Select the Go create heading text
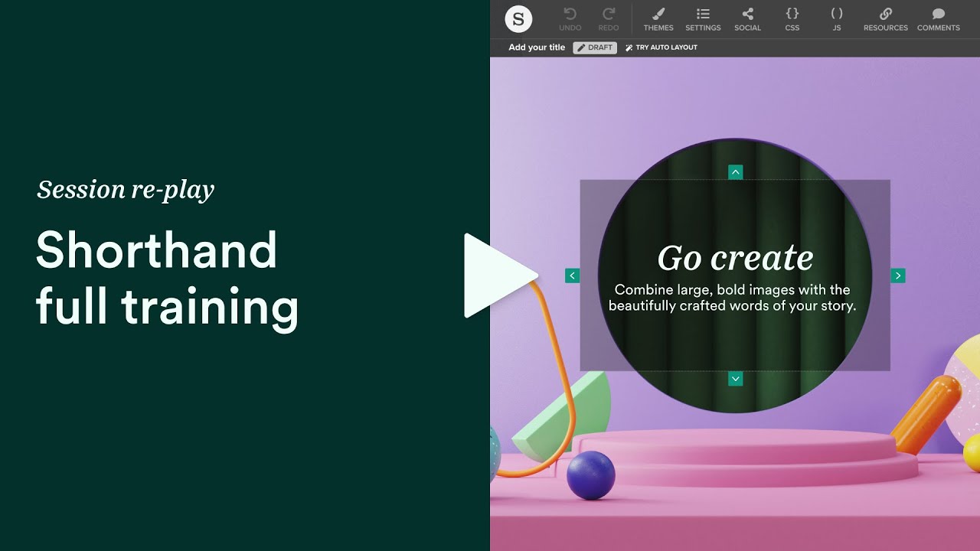The image size is (980, 551). (x=735, y=258)
